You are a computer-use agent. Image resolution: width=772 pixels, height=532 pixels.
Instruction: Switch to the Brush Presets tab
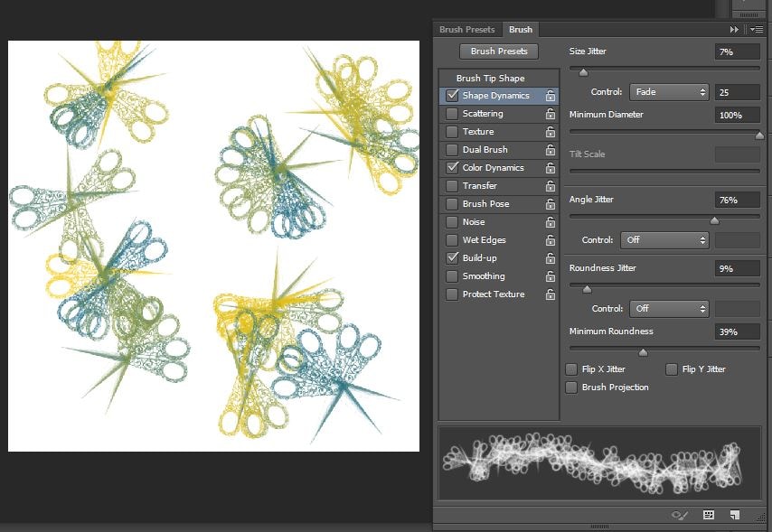466,30
